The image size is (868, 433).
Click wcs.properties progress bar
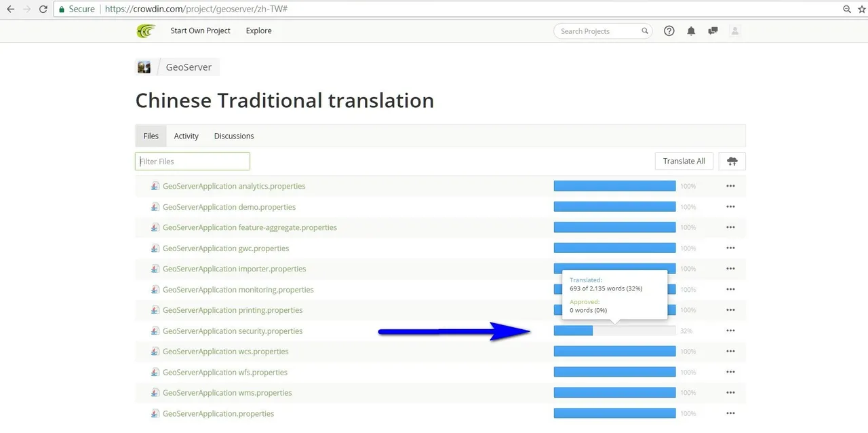pyautogui.click(x=615, y=352)
